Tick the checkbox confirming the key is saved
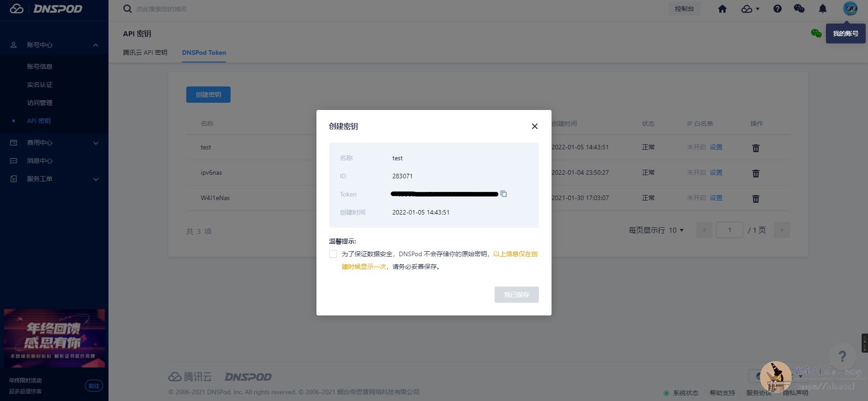The height and width of the screenshot is (401, 868). 333,254
